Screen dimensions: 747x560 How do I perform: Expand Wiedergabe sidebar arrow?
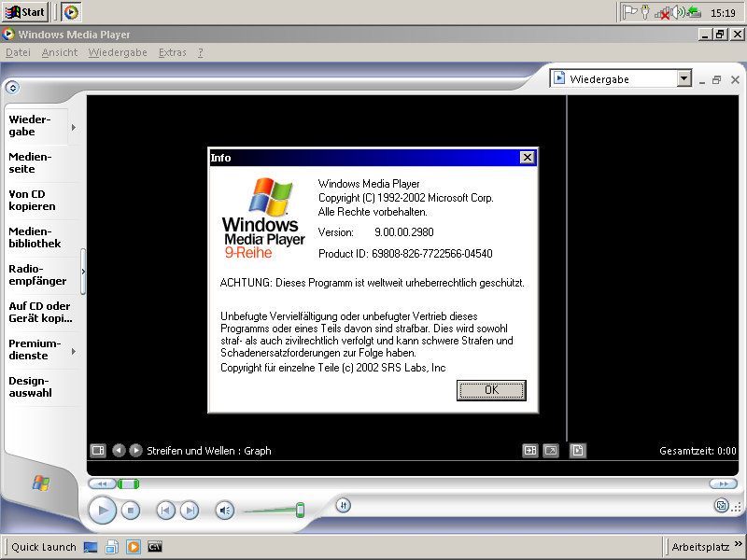click(x=74, y=127)
